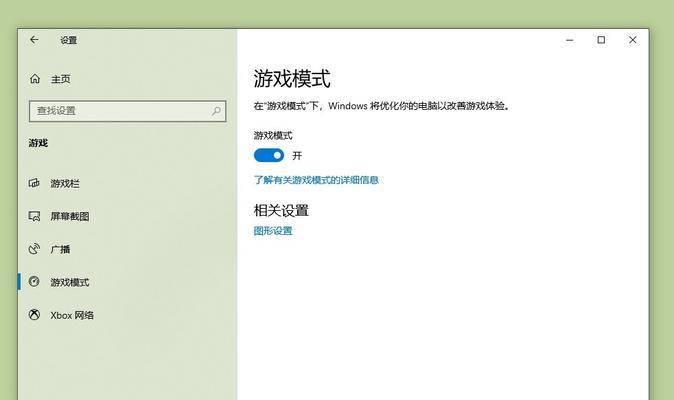Click the 游戏 category label in sidebar
Screen dimensions: 674x400
tap(38, 143)
